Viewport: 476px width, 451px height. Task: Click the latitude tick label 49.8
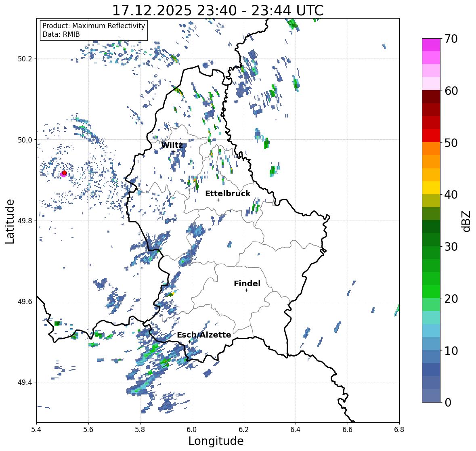(25, 220)
